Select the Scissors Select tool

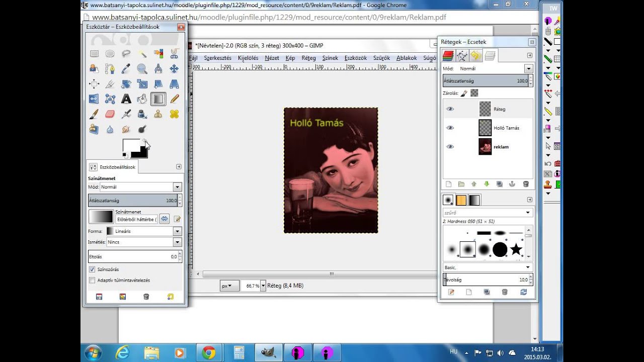pos(174,54)
